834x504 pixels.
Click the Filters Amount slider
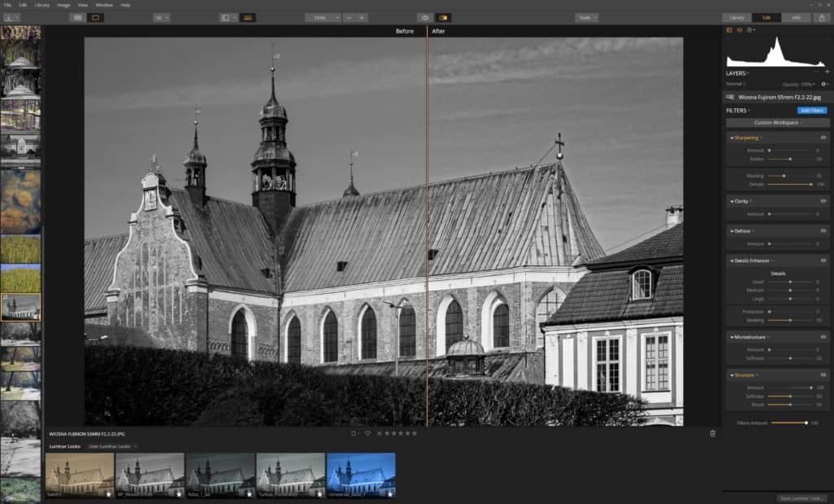coord(788,423)
